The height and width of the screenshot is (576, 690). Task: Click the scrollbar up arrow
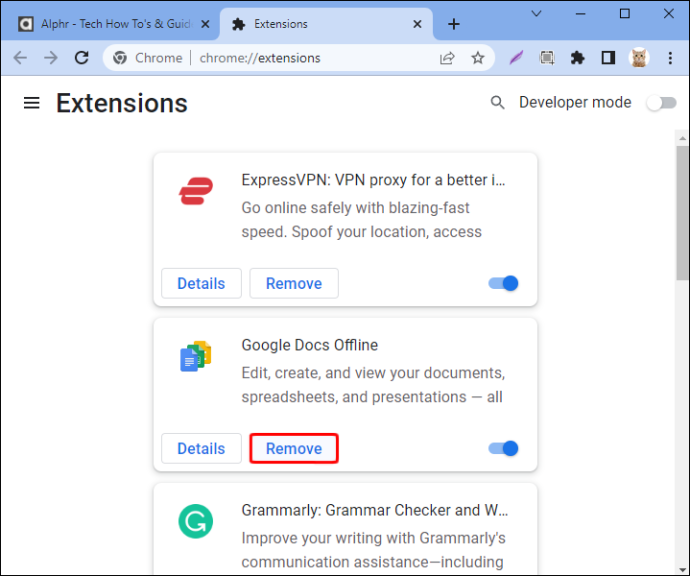coord(683,138)
